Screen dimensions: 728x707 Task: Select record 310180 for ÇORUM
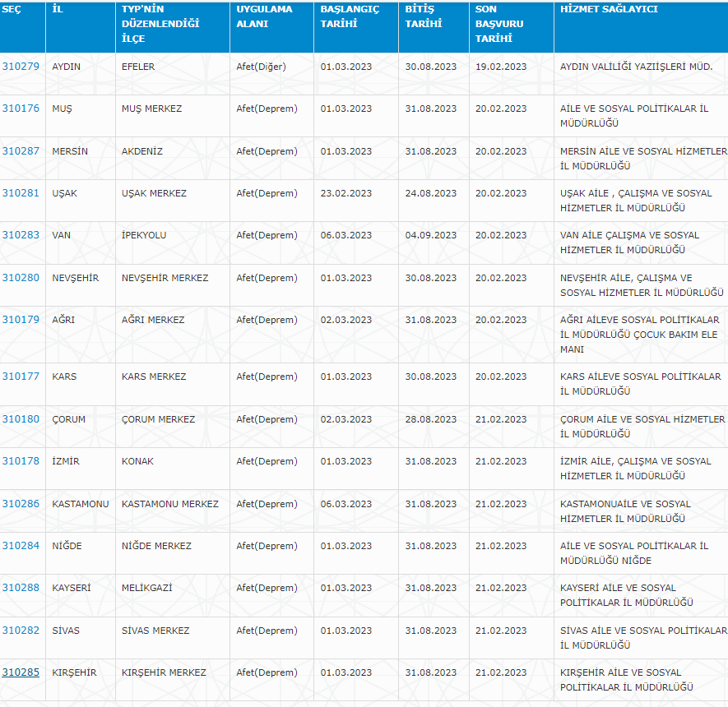21,419
